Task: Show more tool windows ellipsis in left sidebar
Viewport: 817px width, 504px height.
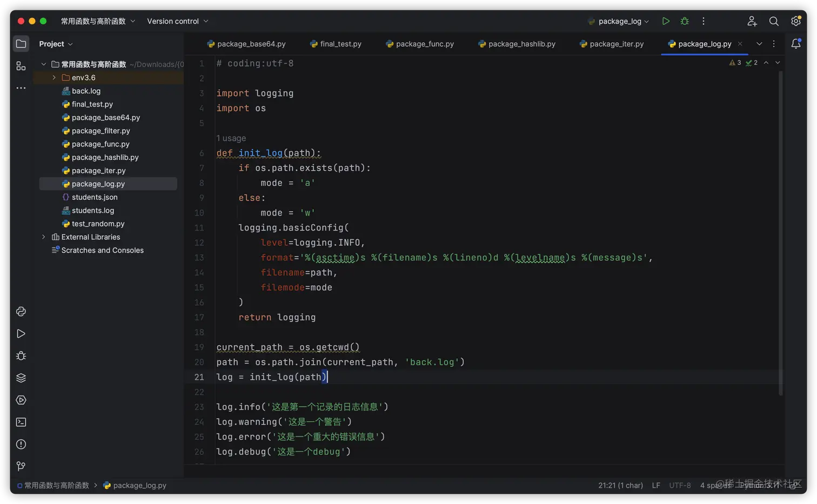Action: [x=21, y=88]
